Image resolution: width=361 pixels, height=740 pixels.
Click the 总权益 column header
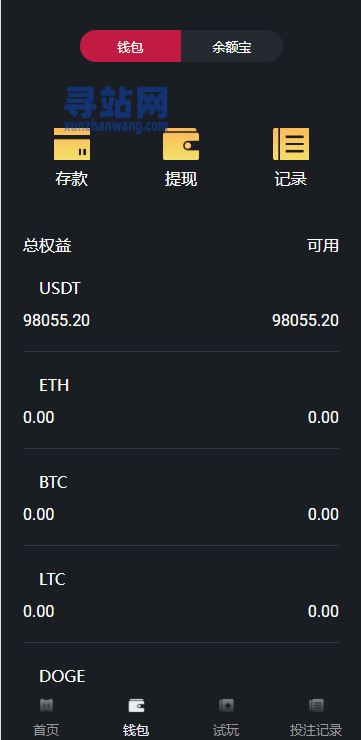coord(47,245)
